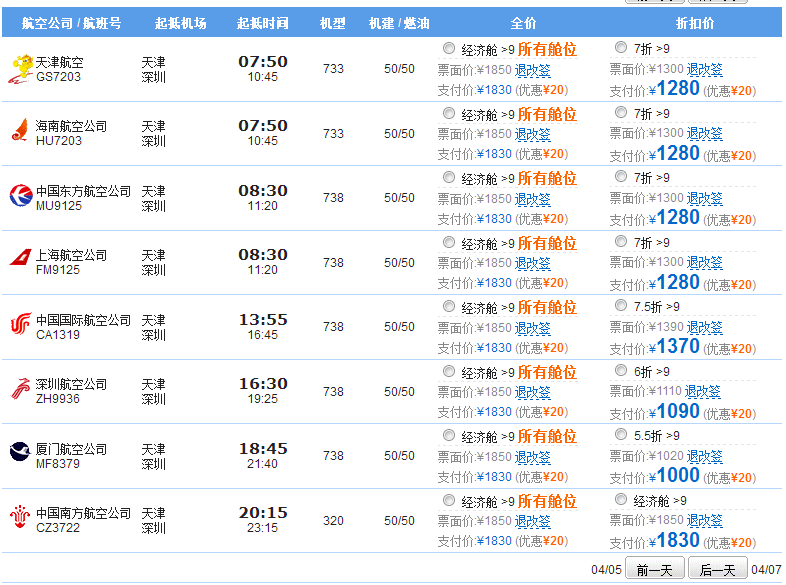Select 7.5折 discount radio for CA1319
Screen dimensions: 786x585
point(621,305)
